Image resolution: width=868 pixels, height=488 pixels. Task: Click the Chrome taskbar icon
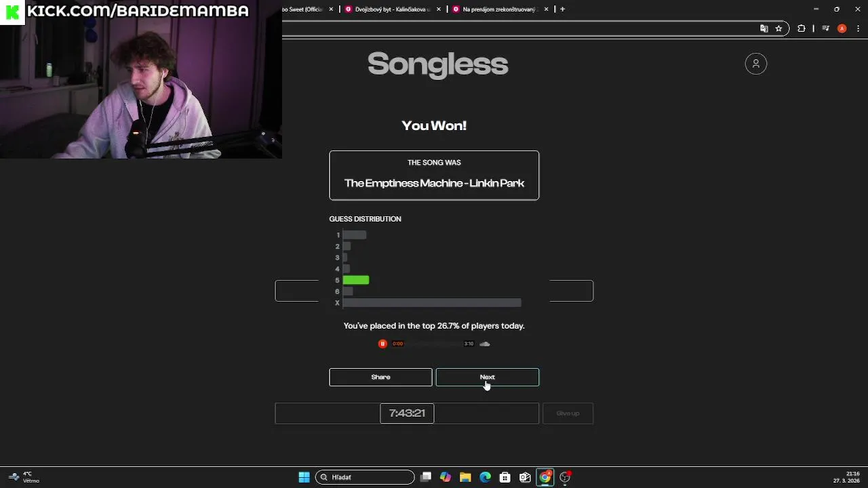point(545,477)
